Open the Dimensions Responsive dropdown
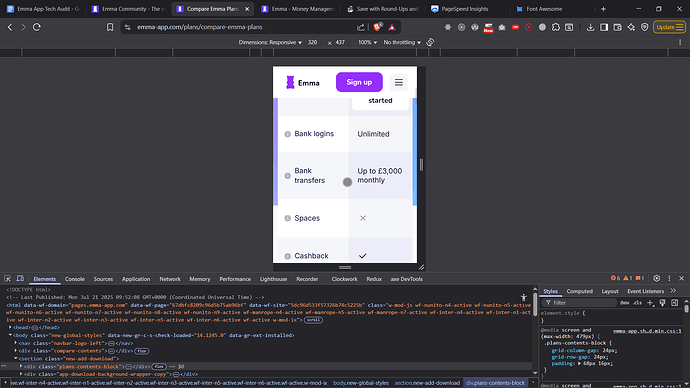Viewport: 690px width, 388px height. pyautogui.click(x=270, y=42)
